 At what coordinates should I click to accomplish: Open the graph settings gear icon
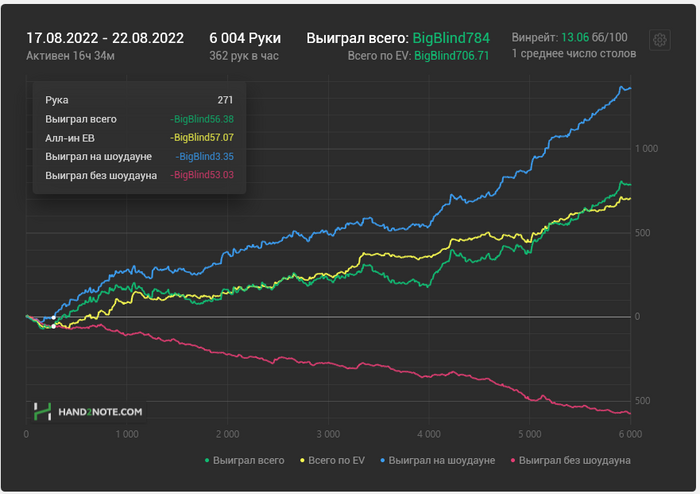(659, 40)
